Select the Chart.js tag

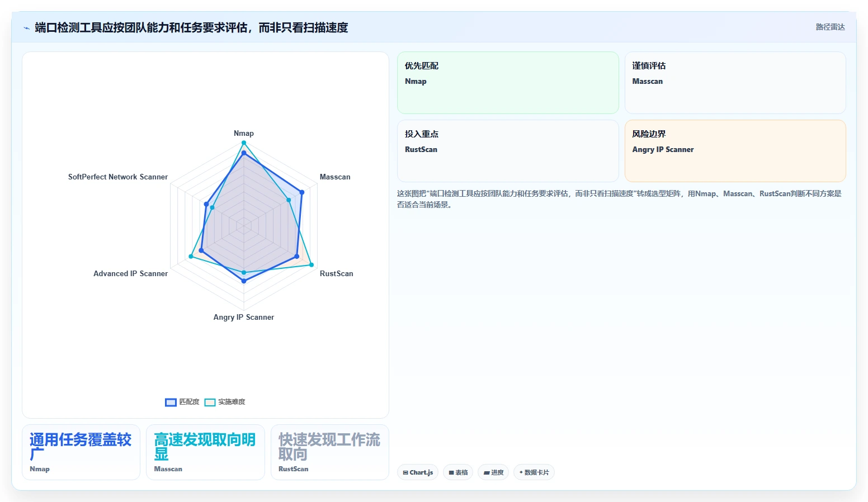click(x=418, y=472)
